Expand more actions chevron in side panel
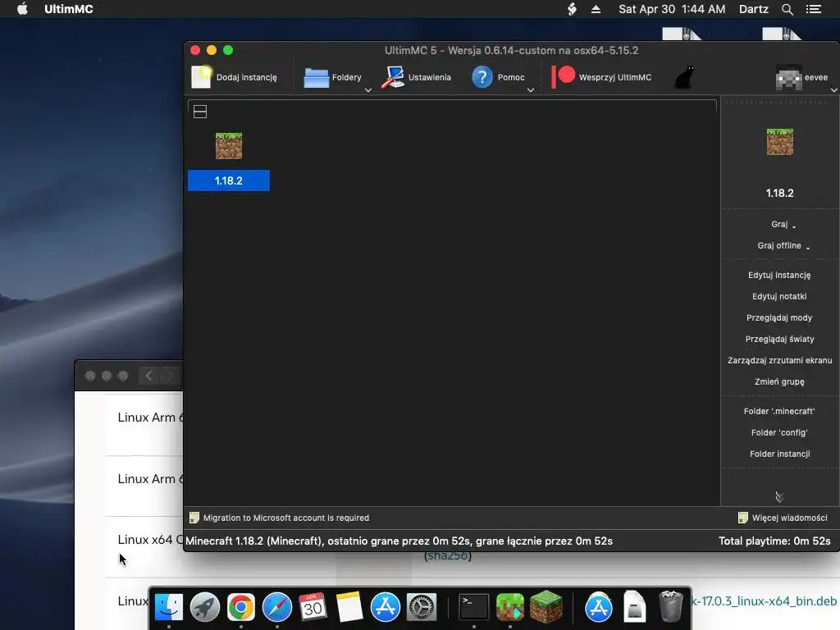Viewport: 840px width, 630px height. [779, 497]
